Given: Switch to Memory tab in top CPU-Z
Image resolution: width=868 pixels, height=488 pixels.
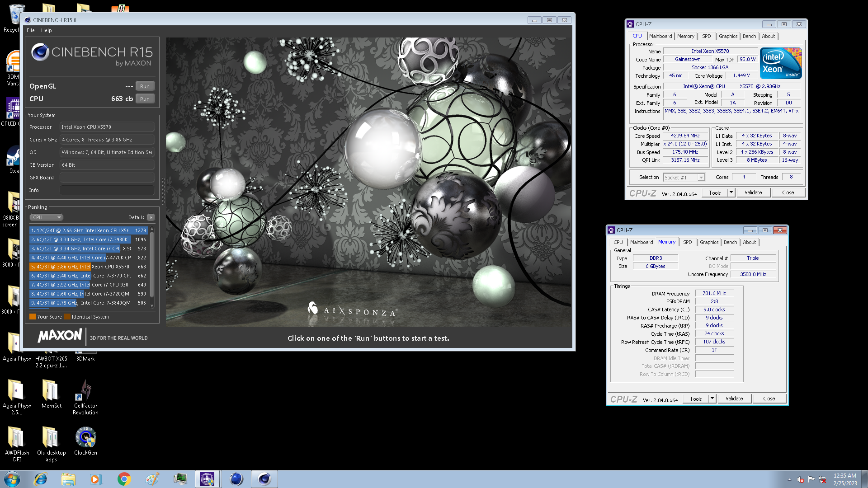Looking at the screenshot, I should (x=686, y=36).
